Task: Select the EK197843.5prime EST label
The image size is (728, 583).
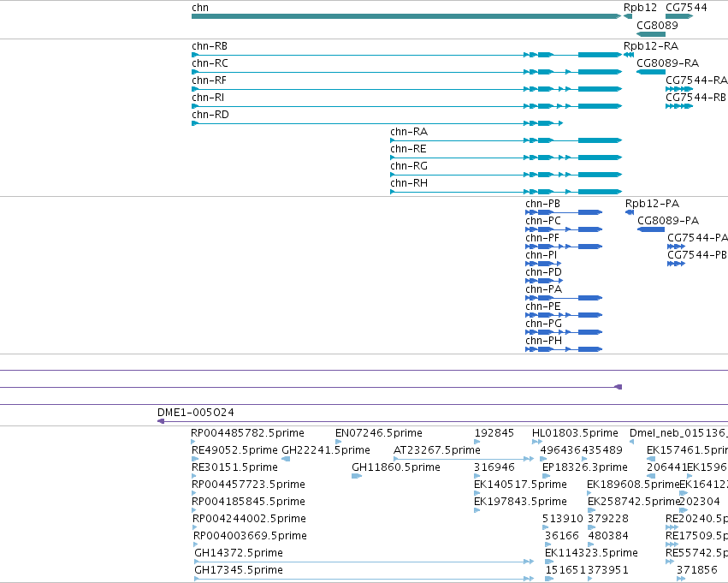Action: [x=520, y=502]
